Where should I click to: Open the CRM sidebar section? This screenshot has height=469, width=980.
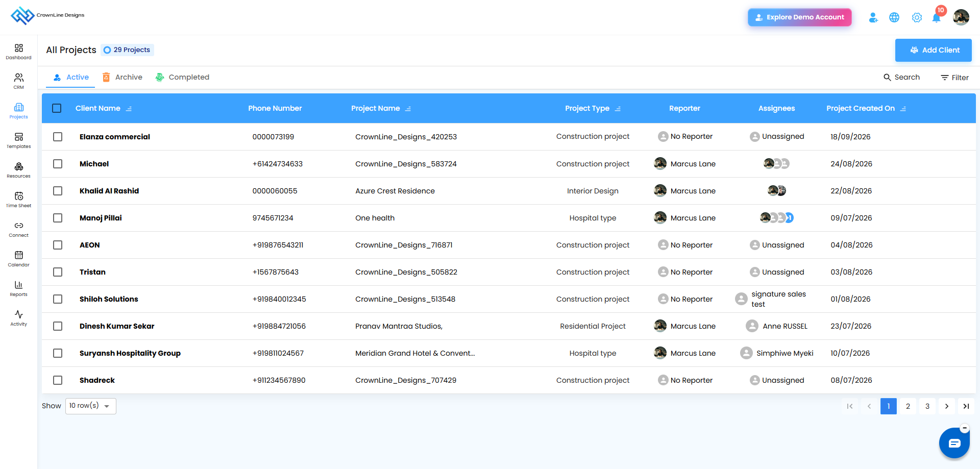pyautogui.click(x=19, y=81)
